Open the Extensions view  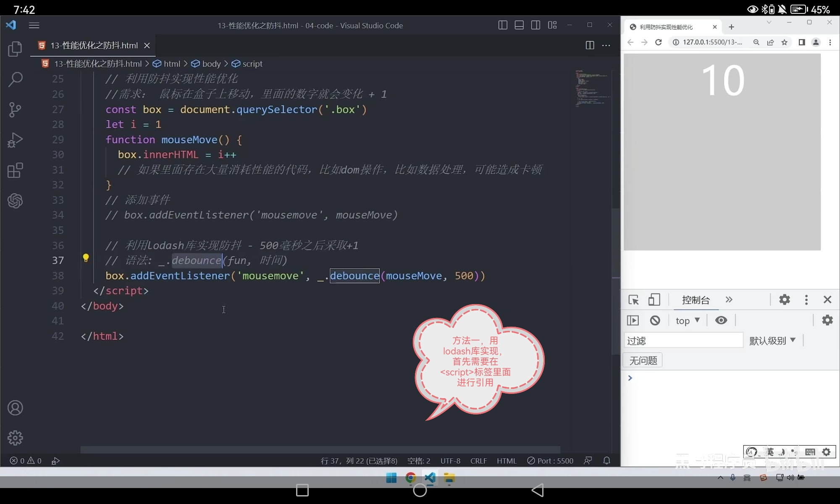(15, 171)
